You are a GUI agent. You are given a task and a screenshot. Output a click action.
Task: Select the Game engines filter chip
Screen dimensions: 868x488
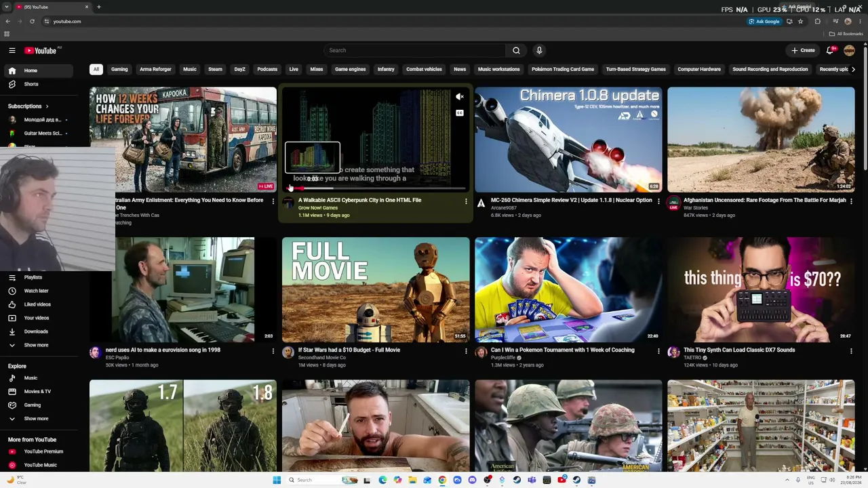(350, 69)
